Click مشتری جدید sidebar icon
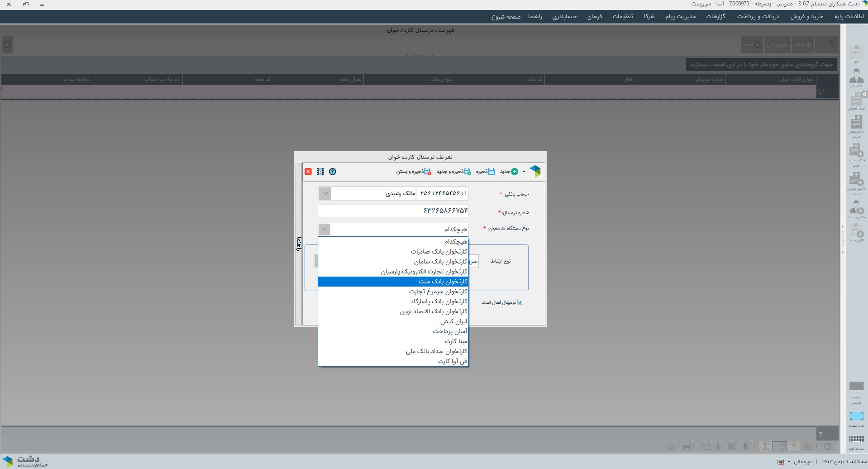Image resolution: width=868 pixels, height=469 pixels. [856, 210]
